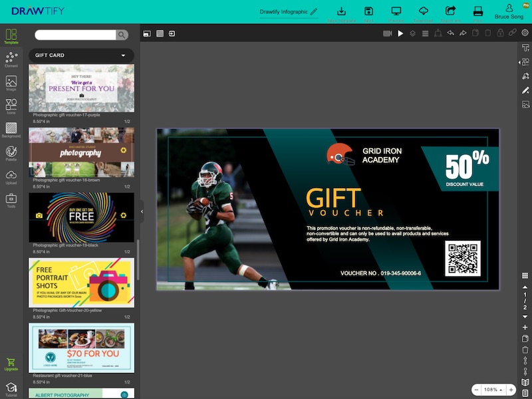Select the black 'Buy One Get One Free' template
The image size is (532, 399).
click(x=81, y=217)
